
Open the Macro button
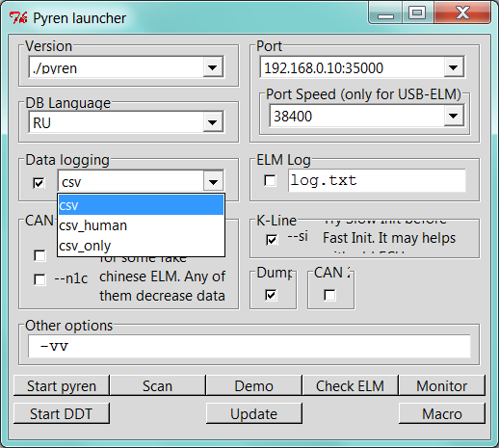[x=442, y=413]
